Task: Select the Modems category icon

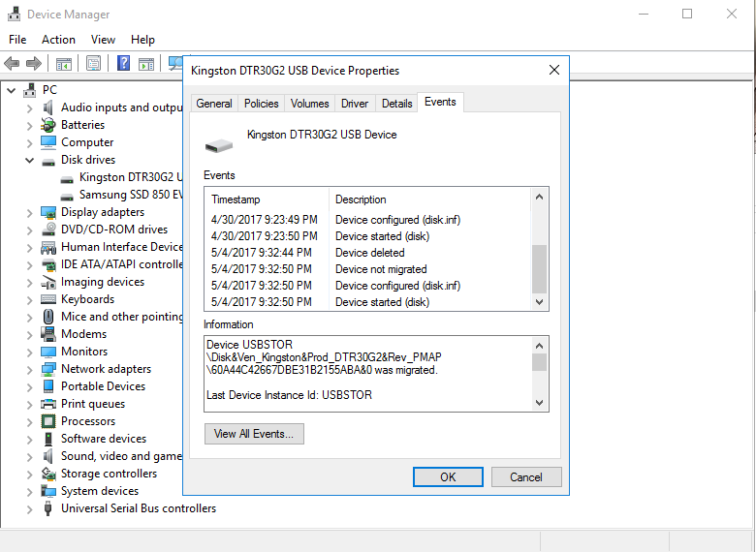Action: (48, 334)
